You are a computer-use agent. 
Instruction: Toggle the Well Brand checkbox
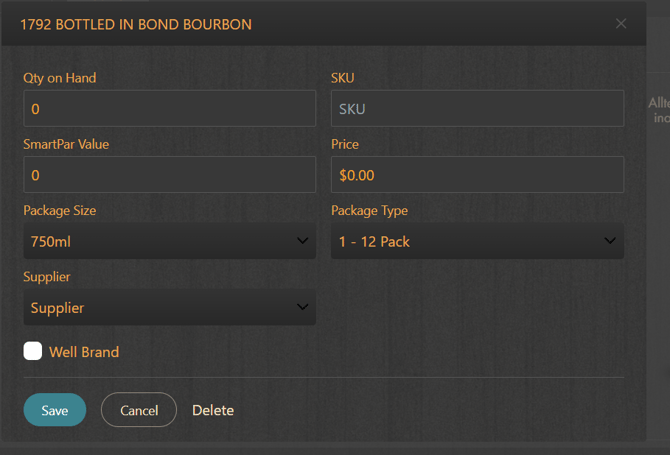pos(33,351)
